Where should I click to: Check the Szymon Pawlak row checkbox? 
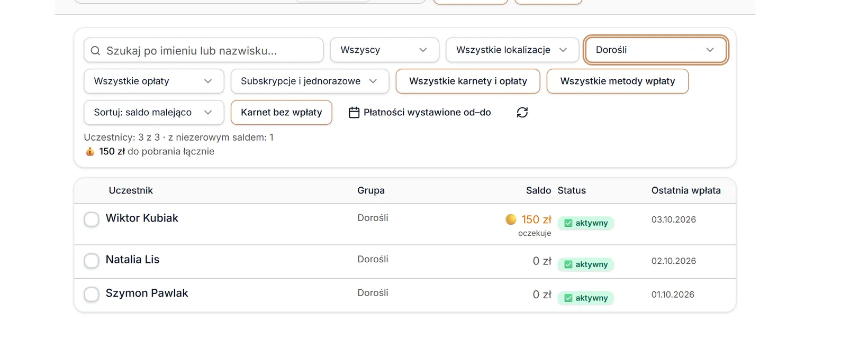(92, 294)
